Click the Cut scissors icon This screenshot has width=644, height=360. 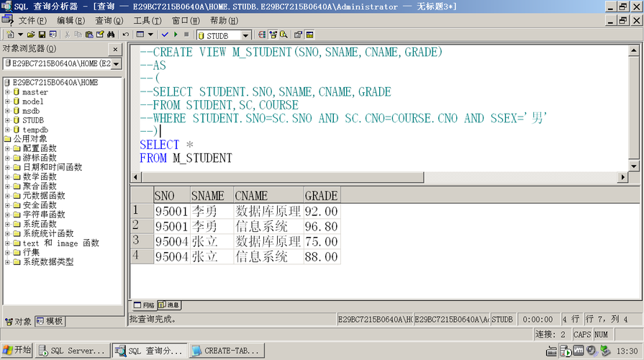(68, 35)
